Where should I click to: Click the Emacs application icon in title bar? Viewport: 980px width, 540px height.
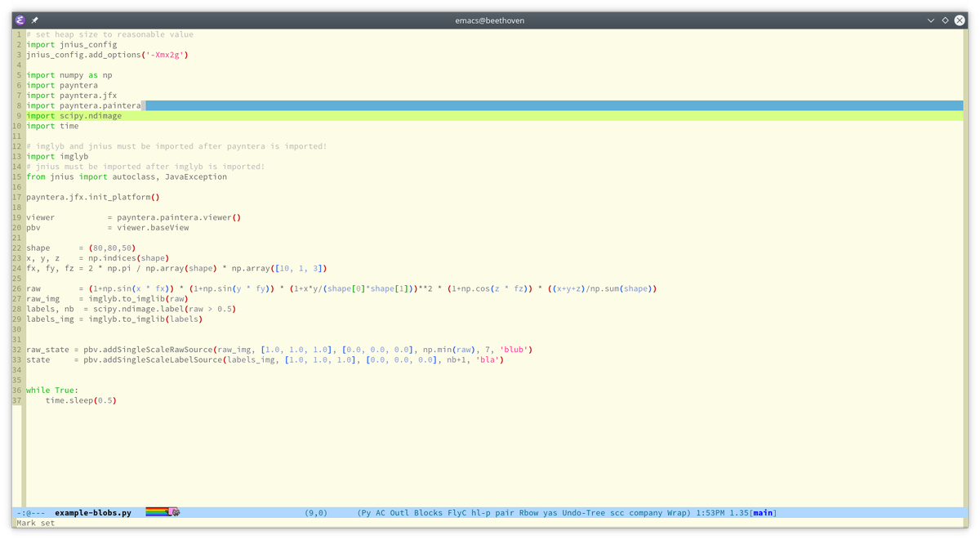20,20
